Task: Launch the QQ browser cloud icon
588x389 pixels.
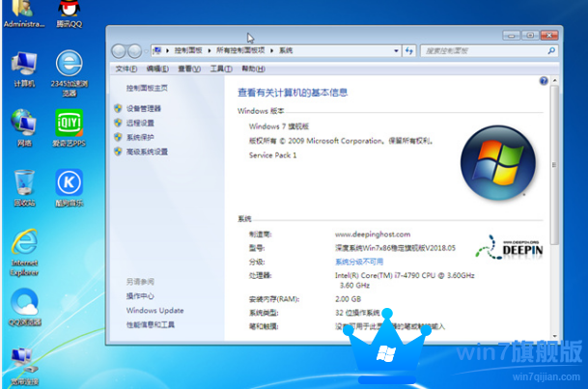Action: (25, 307)
